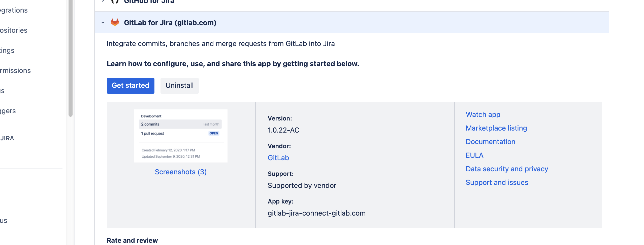This screenshot has width=644, height=245.
Task: Click the Uninstall button
Action: click(x=179, y=86)
